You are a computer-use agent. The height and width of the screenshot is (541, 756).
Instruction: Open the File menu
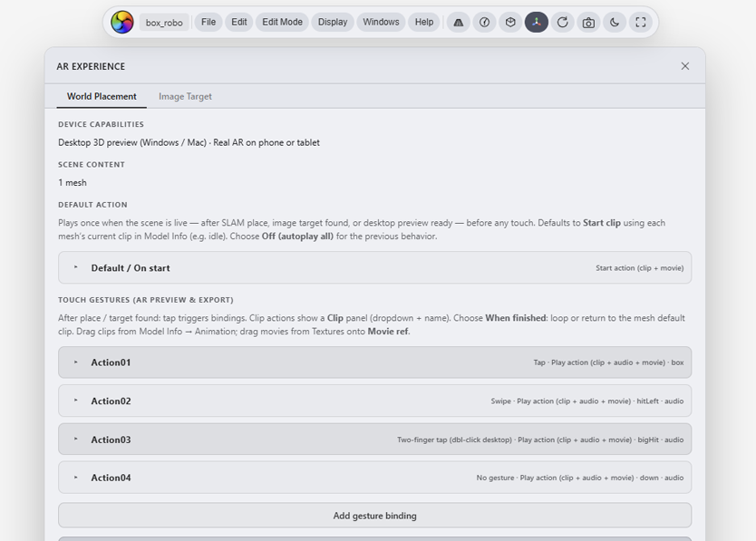pos(208,22)
